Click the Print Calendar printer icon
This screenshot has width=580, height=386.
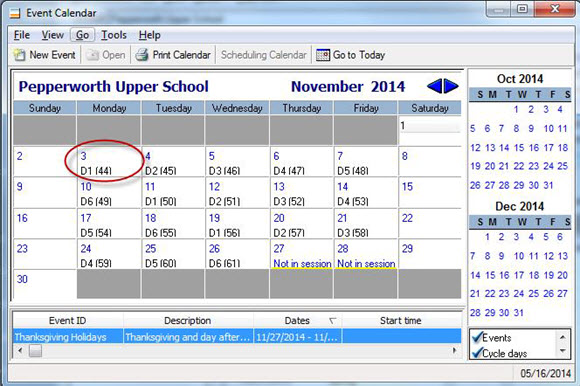[x=142, y=55]
